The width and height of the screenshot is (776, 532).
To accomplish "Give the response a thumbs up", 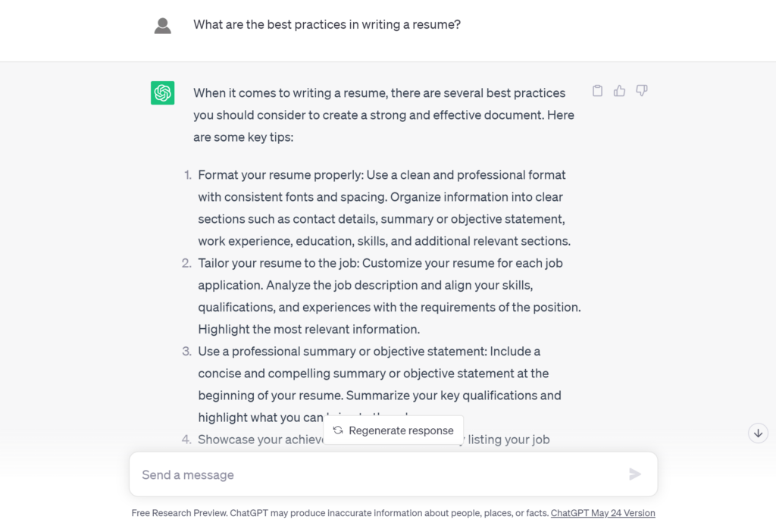I will point(619,91).
